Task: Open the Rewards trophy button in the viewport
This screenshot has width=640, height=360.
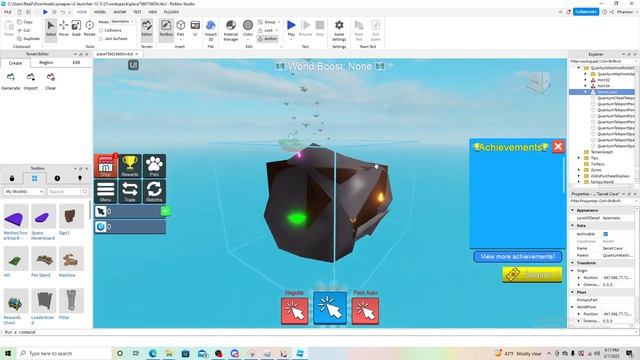Action: (130, 166)
